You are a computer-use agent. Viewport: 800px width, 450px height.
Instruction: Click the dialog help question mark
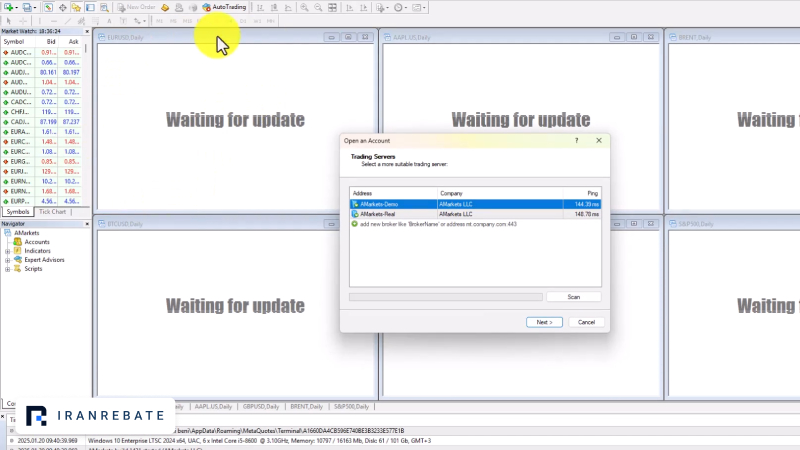point(577,140)
